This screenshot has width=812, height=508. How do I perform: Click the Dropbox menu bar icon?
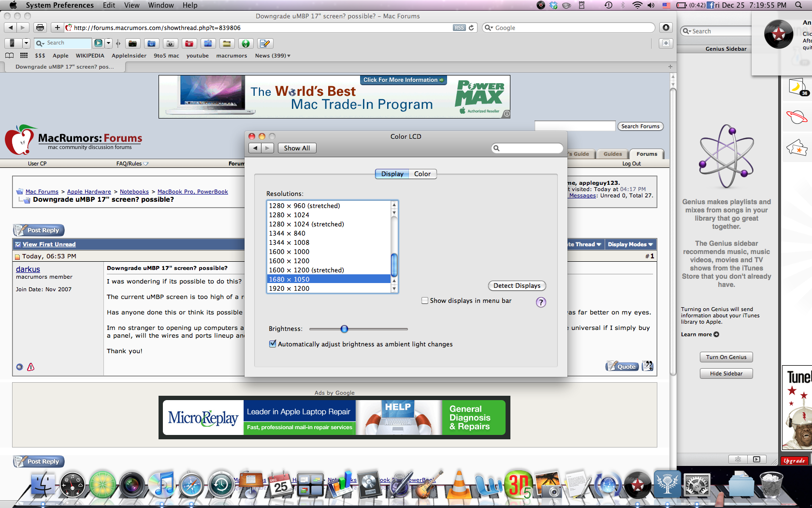(x=553, y=5)
